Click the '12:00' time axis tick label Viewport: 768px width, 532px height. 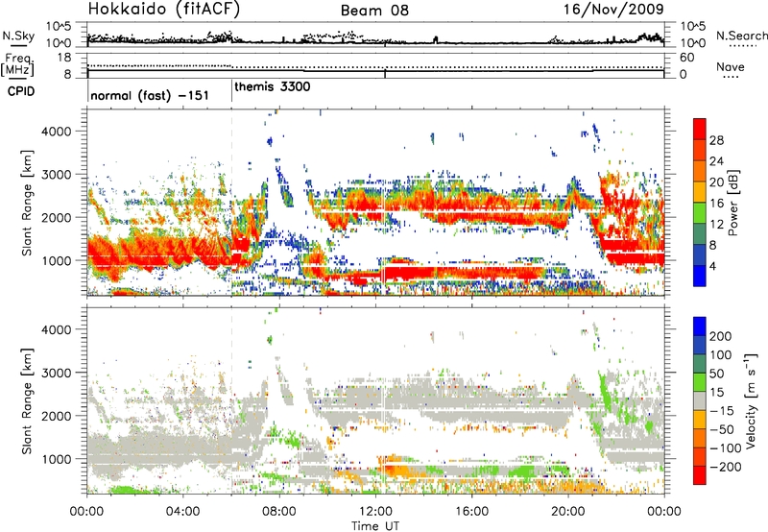click(x=375, y=511)
